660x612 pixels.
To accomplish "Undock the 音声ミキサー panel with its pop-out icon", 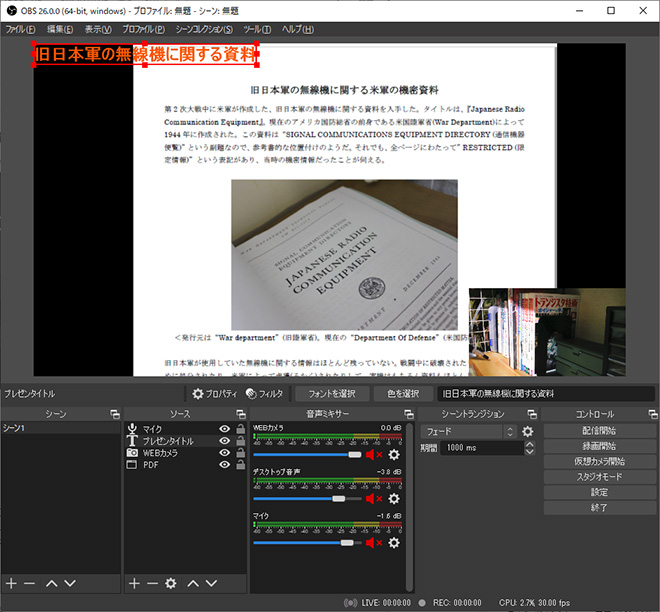I will pos(409,414).
